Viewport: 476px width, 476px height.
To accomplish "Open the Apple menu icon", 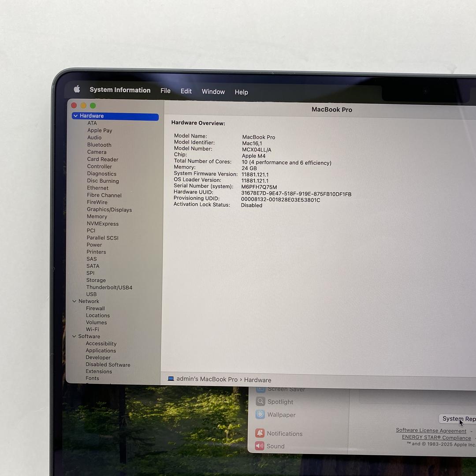I will tap(77, 89).
